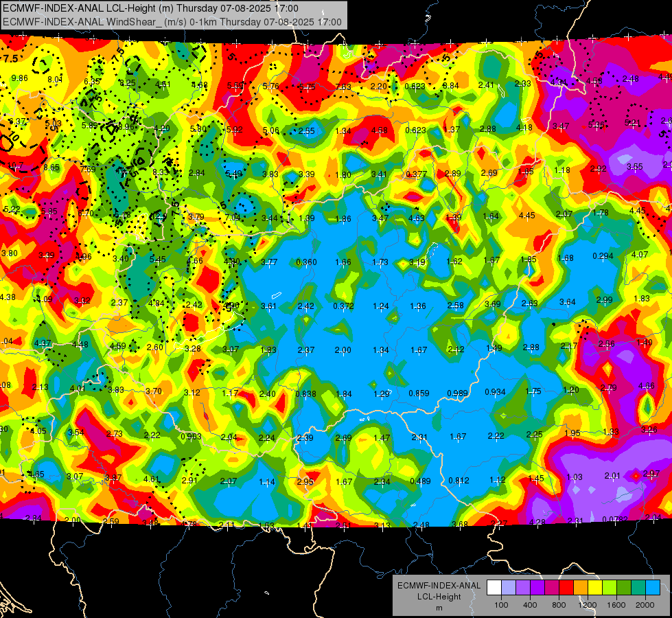Click the 7.53 wind shear value
The height and width of the screenshot is (618, 672).
pos(343,87)
